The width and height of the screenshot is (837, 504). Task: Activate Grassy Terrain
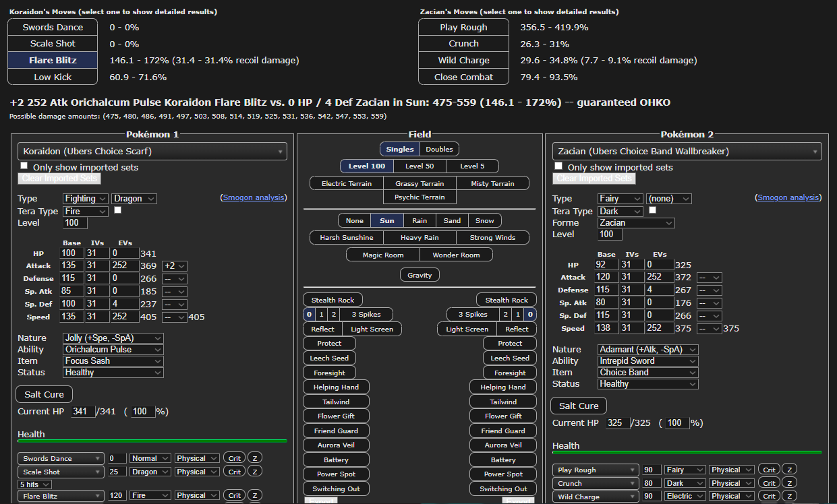[420, 183]
